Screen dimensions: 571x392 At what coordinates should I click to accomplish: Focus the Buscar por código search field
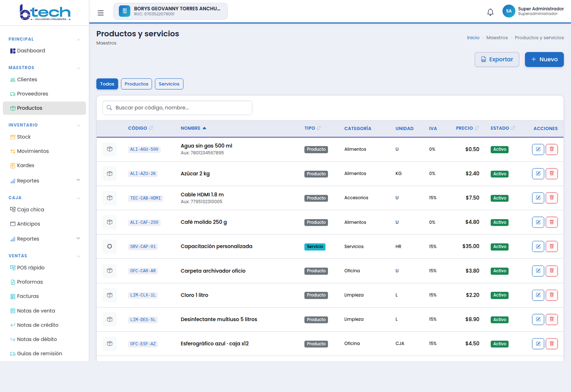click(177, 108)
